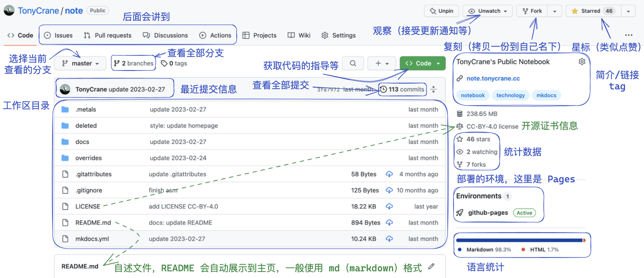Open TonyCrane profile avatar
This screenshot has height=278, width=644.
coord(9,10)
